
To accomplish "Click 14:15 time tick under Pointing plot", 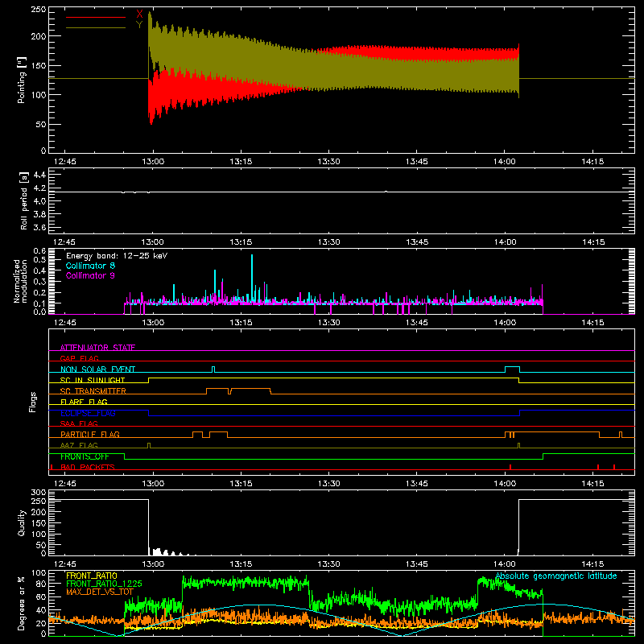I will click(x=592, y=162).
